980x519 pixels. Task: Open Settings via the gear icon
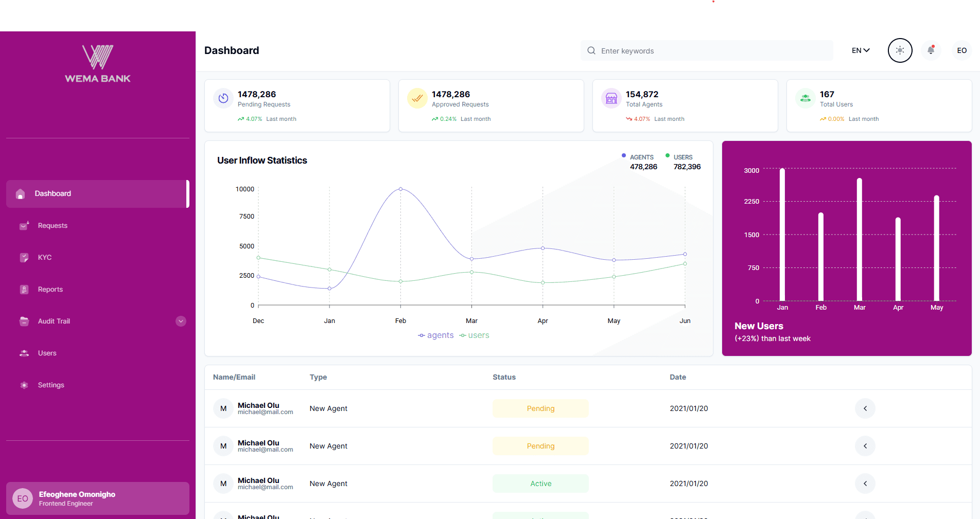(x=24, y=385)
